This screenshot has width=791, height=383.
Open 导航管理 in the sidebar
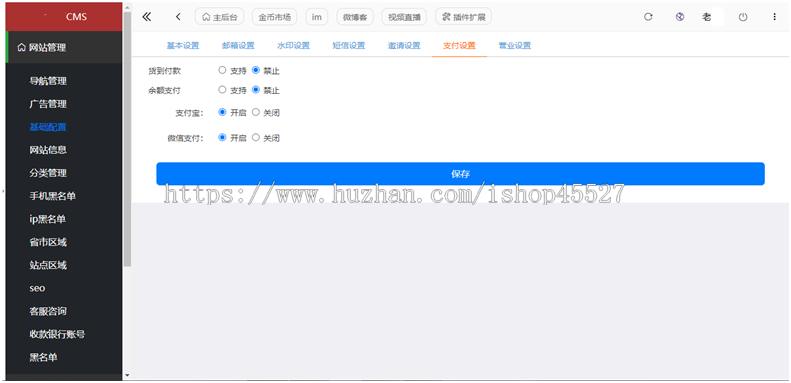pyautogui.click(x=48, y=81)
